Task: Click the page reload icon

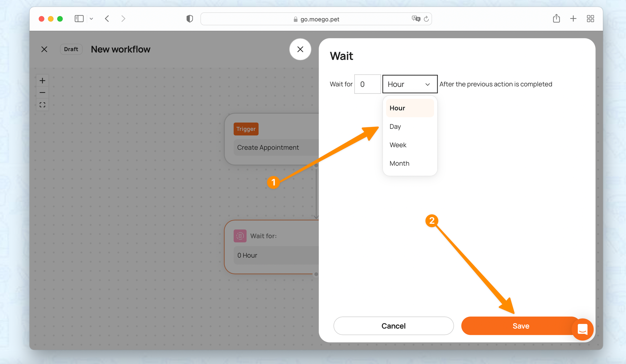Action: (x=426, y=19)
